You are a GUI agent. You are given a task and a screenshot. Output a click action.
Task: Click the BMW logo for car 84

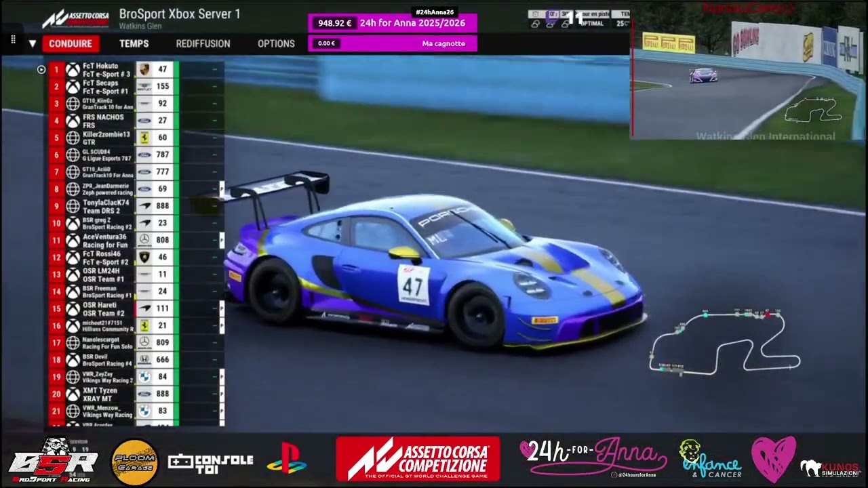(144, 377)
